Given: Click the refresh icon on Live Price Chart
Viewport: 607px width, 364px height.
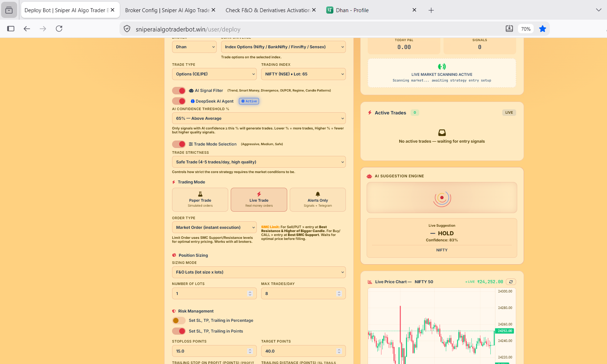Looking at the screenshot, I should tap(511, 282).
